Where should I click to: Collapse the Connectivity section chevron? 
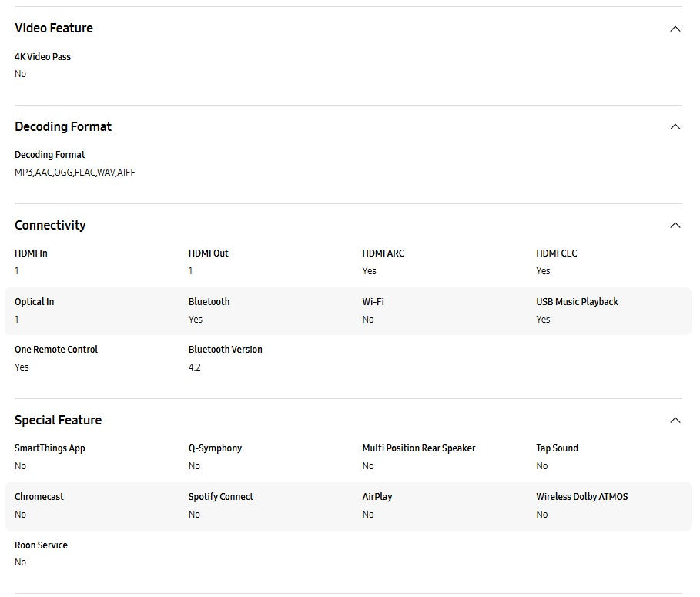(675, 225)
